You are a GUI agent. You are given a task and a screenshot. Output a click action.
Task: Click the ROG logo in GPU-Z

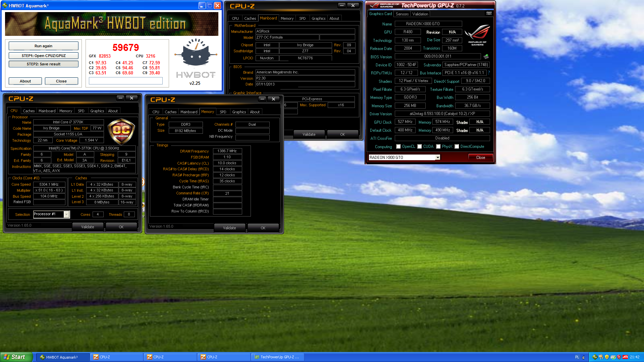click(477, 36)
